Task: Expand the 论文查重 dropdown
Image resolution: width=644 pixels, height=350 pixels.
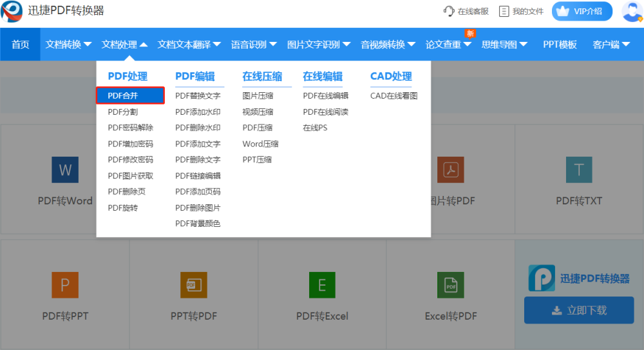Action: pos(448,44)
